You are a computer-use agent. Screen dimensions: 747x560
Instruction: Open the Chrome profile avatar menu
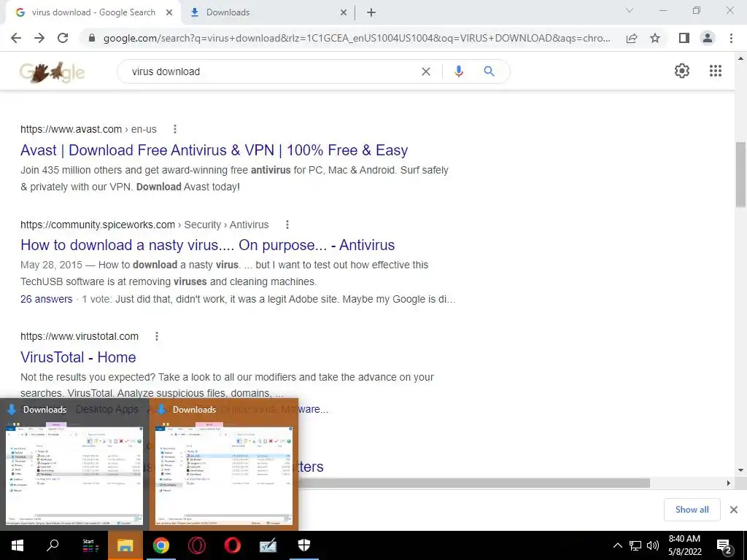(x=708, y=38)
